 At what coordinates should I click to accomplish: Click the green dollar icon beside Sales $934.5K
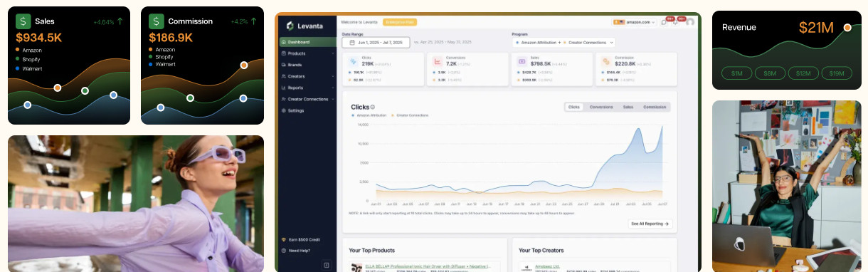23,21
